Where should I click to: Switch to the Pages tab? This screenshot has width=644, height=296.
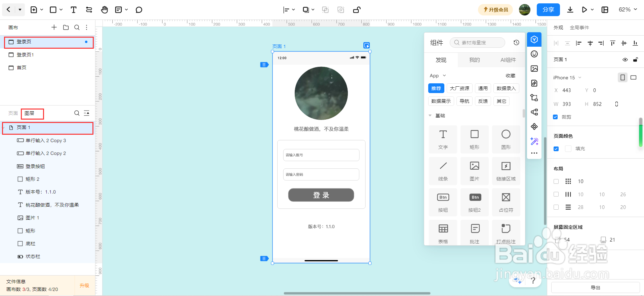pos(13,113)
